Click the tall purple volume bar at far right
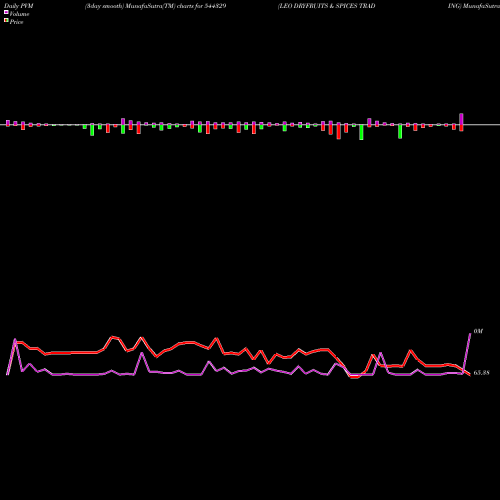 pyautogui.click(x=461, y=119)
